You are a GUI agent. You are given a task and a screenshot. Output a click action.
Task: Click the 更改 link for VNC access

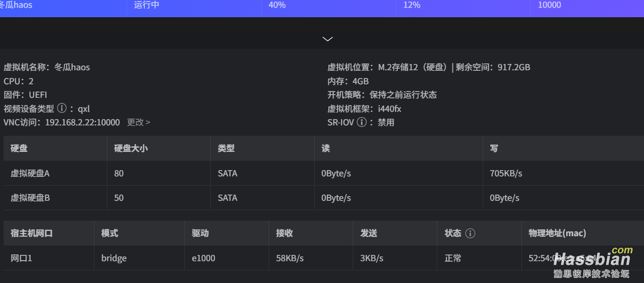click(x=138, y=122)
